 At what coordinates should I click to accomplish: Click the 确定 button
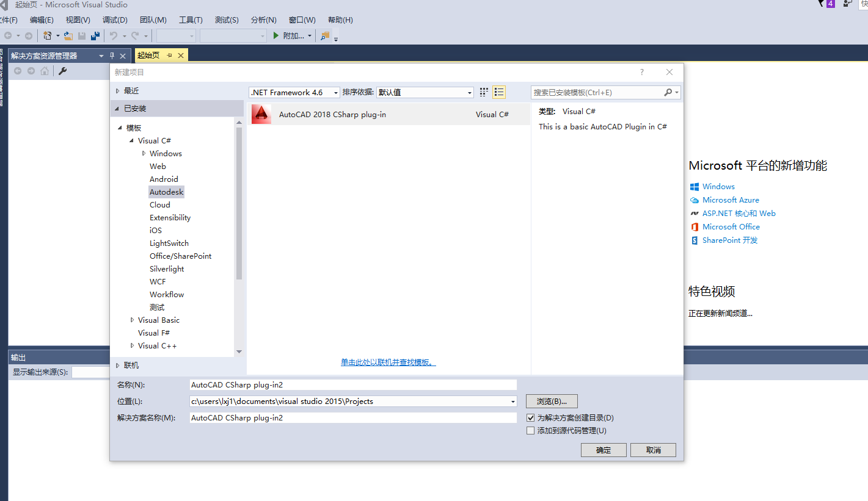[x=603, y=450]
